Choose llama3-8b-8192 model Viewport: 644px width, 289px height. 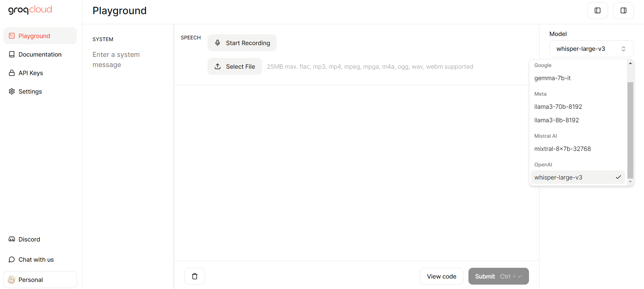tap(578, 120)
